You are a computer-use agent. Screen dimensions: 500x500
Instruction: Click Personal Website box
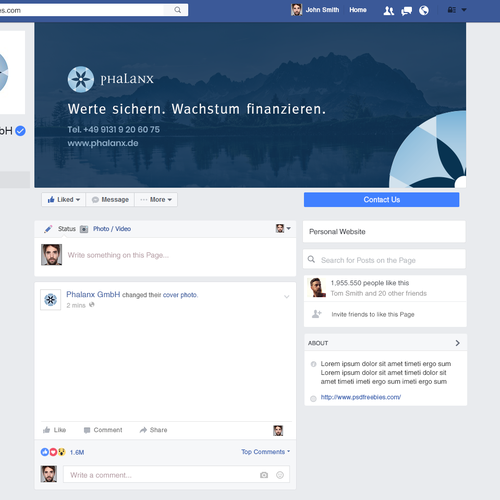(384, 231)
